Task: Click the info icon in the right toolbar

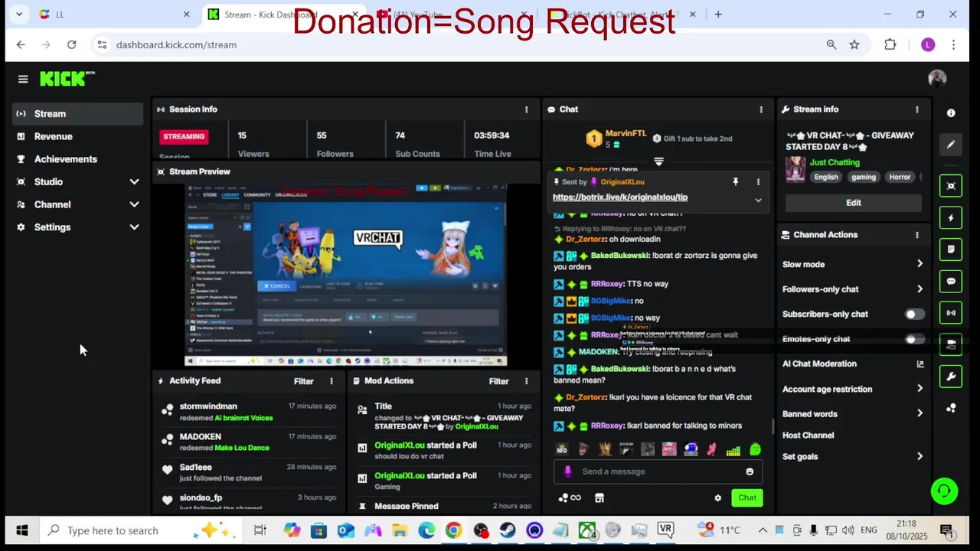Action: click(951, 112)
